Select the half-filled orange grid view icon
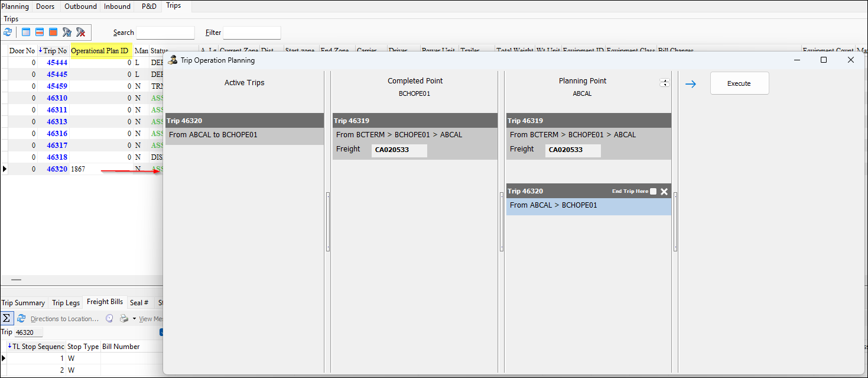Screen dimensions: 868x378 (x=39, y=32)
